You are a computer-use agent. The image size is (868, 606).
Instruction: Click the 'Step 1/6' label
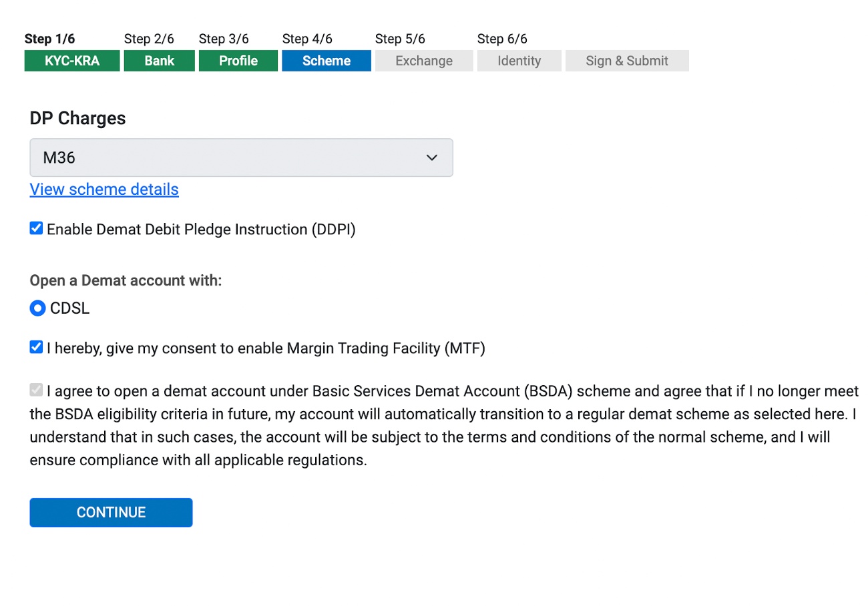(x=50, y=39)
